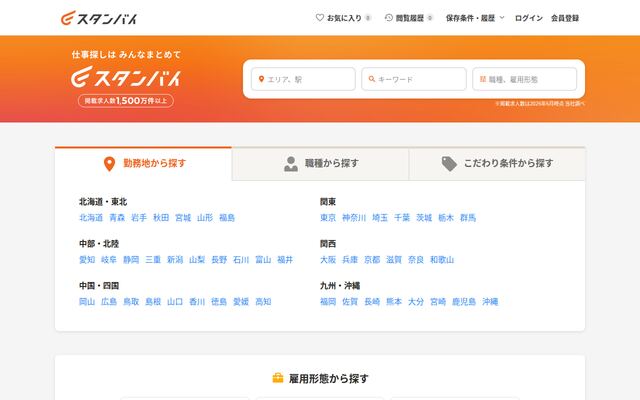640x400 pixels.
Task: Go to the 沖縄 link
Action: click(490, 302)
